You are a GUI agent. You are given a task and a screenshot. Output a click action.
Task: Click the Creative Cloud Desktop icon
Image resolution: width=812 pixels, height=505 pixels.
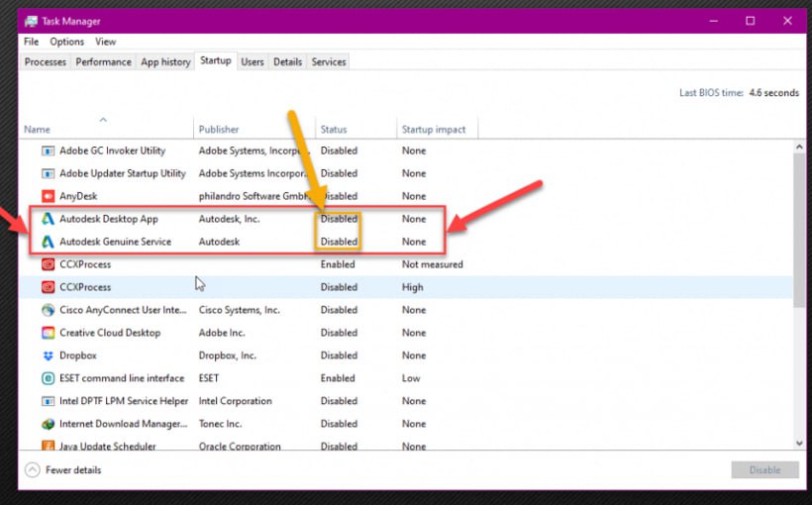48,333
